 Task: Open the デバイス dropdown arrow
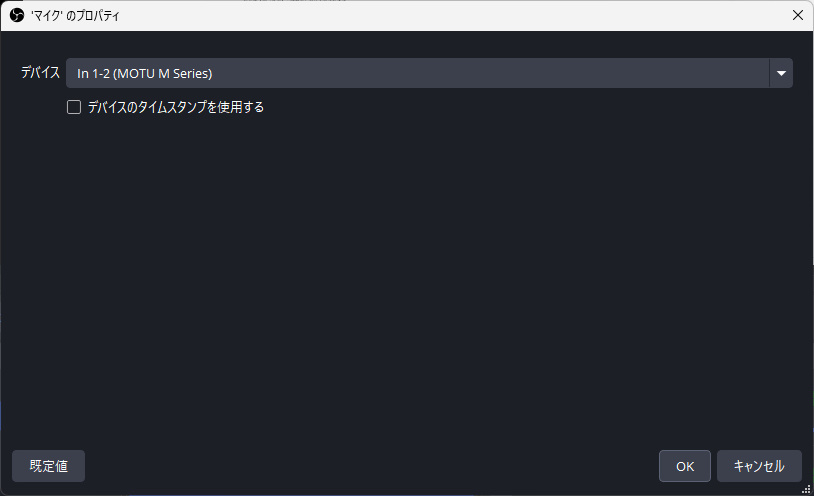[x=780, y=73]
